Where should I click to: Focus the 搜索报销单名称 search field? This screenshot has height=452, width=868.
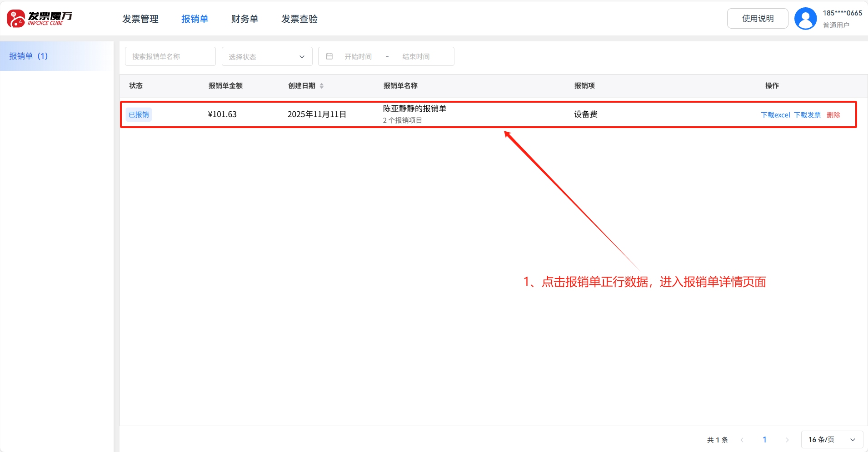tap(170, 56)
